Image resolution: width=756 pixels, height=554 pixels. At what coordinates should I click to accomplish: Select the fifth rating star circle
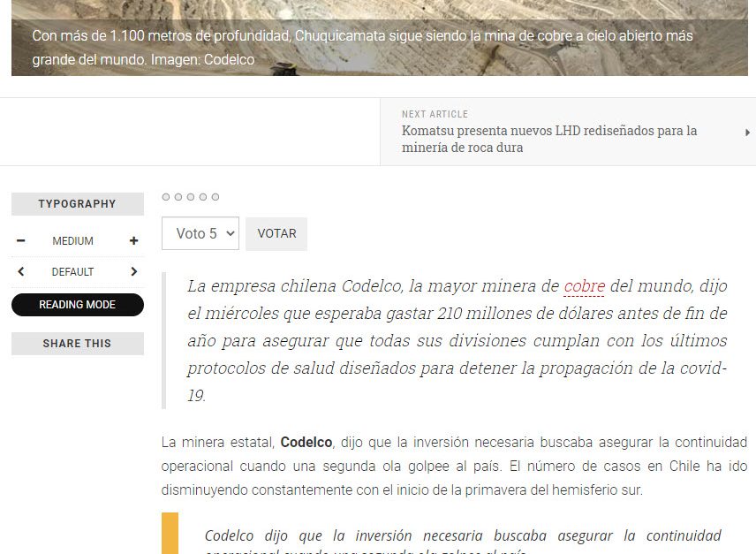(215, 197)
